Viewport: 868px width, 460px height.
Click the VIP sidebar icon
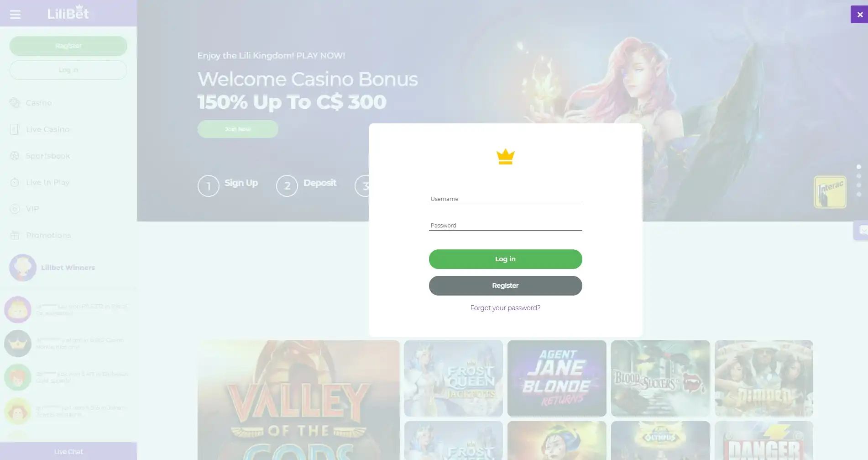15,209
